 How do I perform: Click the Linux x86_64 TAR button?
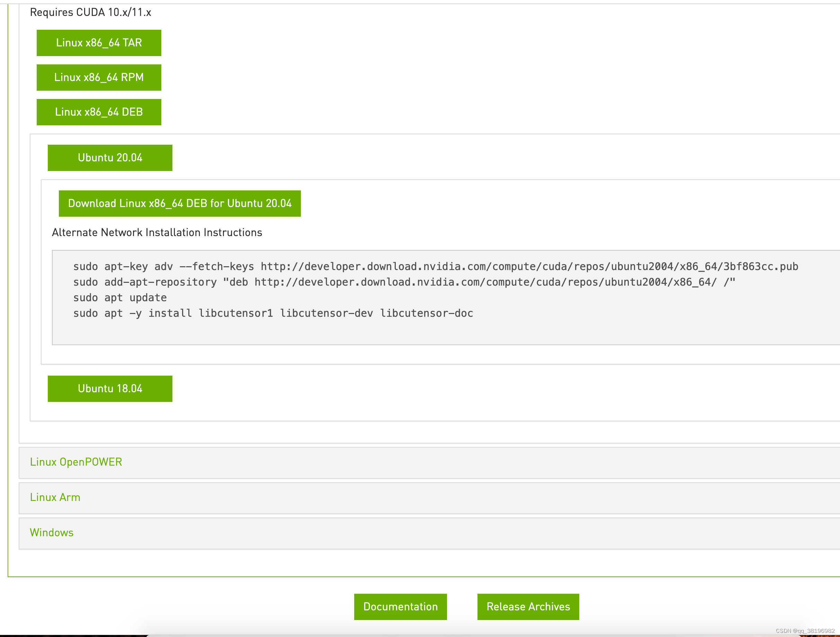point(99,43)
